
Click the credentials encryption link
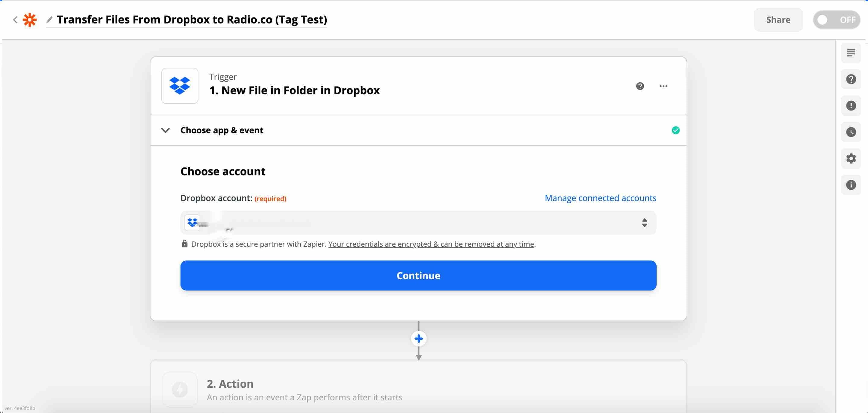coord(431,244)
